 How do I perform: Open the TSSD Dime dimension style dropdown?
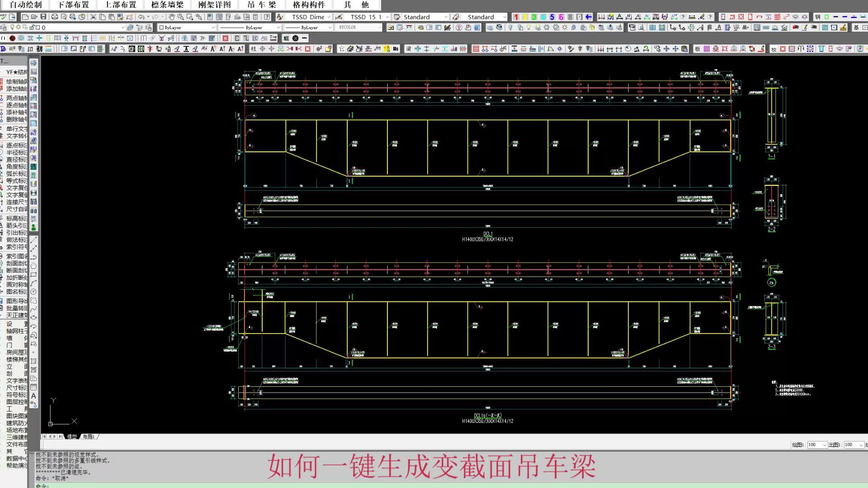click(x=328, y=17)
